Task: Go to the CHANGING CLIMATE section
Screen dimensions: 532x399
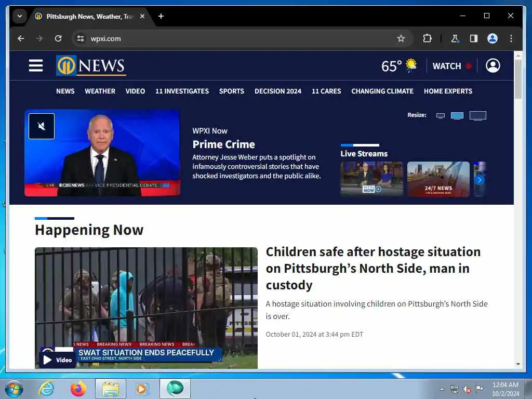Action: coord(382,91)
